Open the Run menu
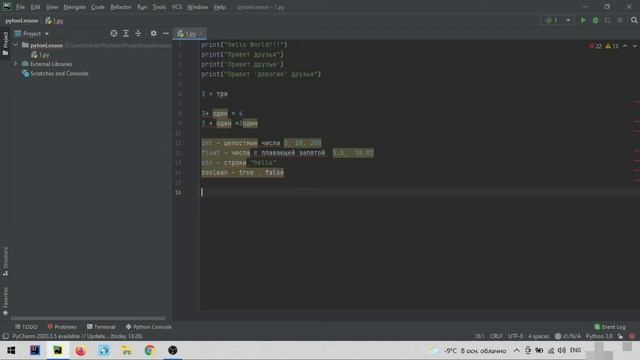The image size is (640, 360). (142, 7)
